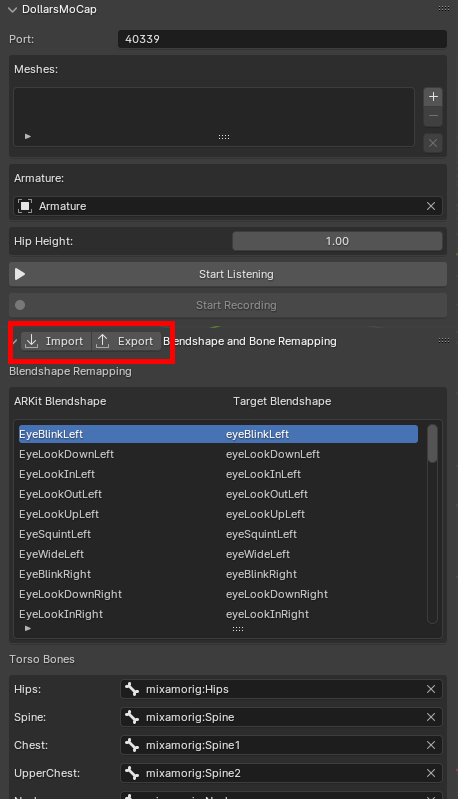Screen dimensions: 458x799
Task: Clear the UpperChest bone assignment
Action: click(431, 773)
